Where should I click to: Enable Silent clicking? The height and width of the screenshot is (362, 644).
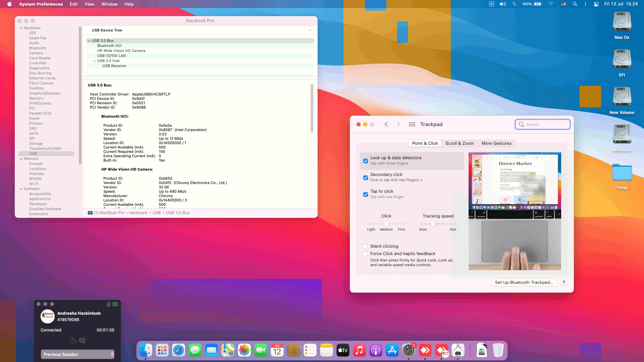point(365,246)
